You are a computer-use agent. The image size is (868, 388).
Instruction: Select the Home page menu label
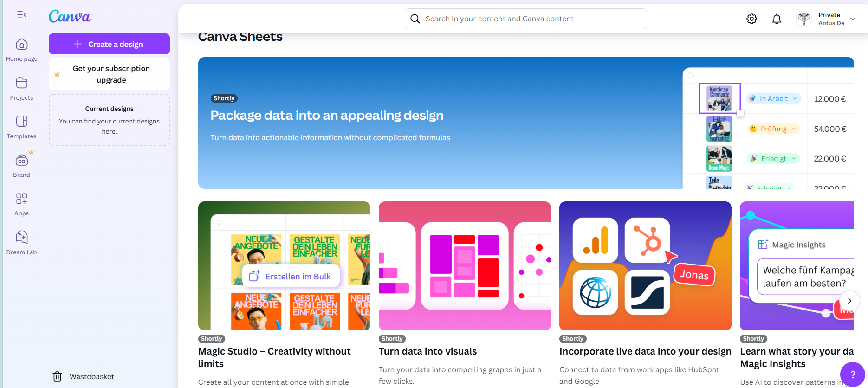click(21, 59)
